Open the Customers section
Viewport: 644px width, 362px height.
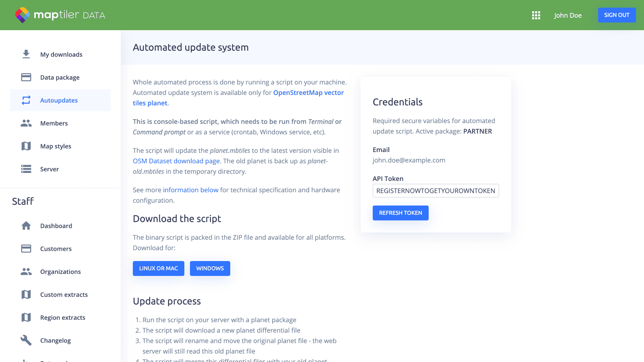coord(56,249)
